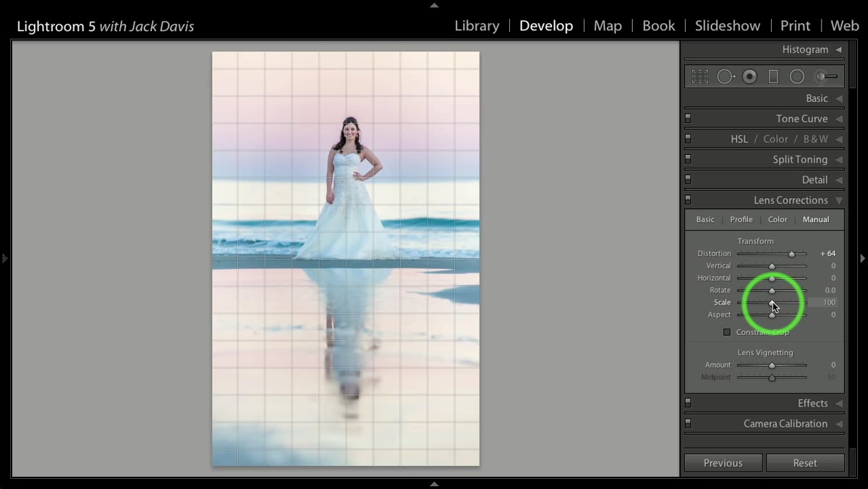
Task: Toggle Detail panel on/off switch
Action: (688, 179)
